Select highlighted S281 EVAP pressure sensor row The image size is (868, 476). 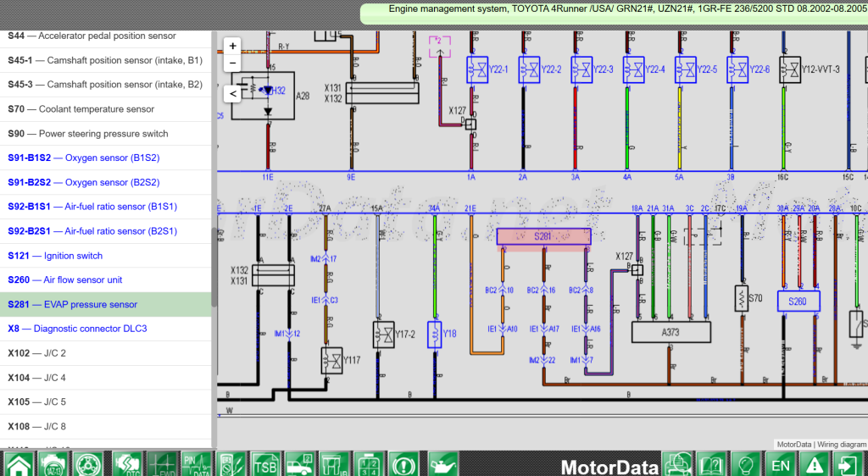click(x=106, y=304)
